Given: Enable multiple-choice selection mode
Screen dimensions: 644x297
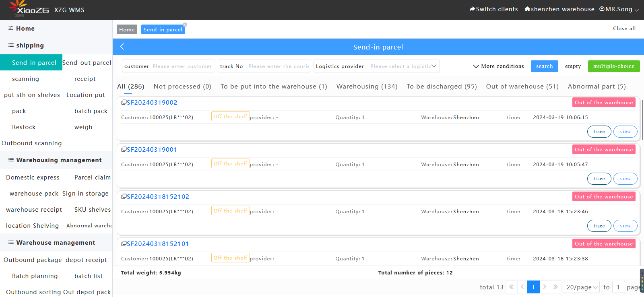Looking at the screenshot, I should point(613,66).
